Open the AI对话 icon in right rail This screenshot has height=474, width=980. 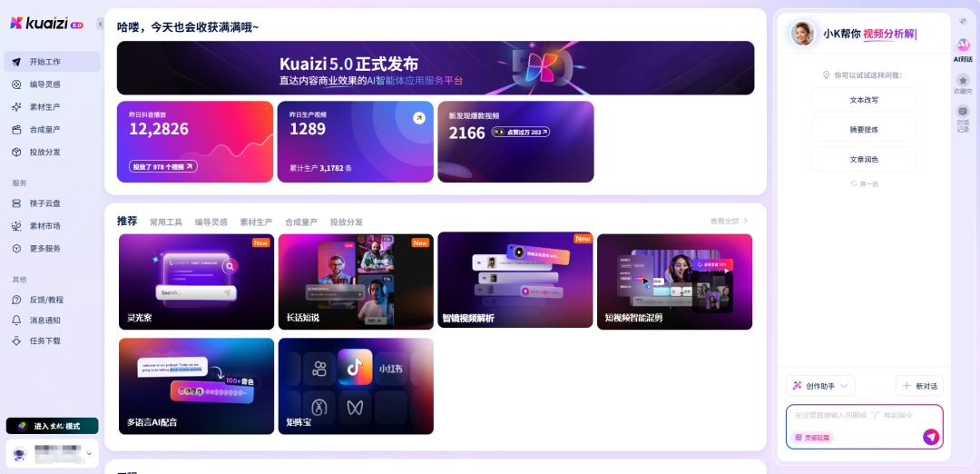pyautogui.click(x=963, y=45)
